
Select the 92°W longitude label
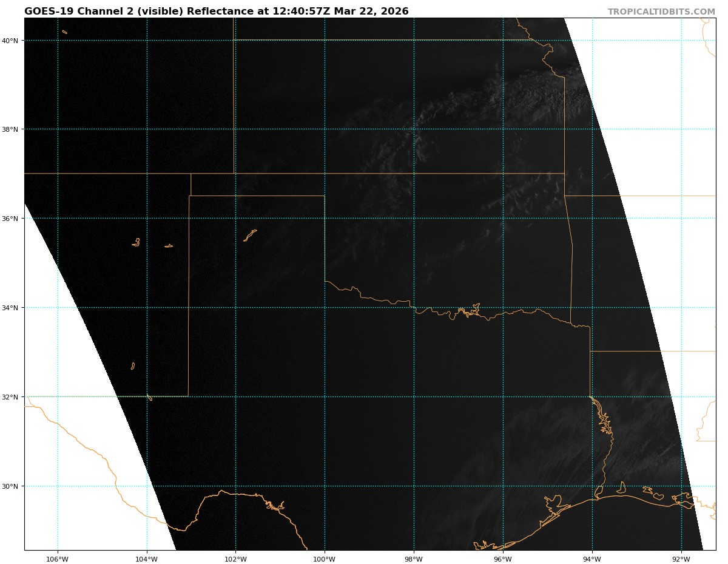pyautogui.click(x=681, y=559)
